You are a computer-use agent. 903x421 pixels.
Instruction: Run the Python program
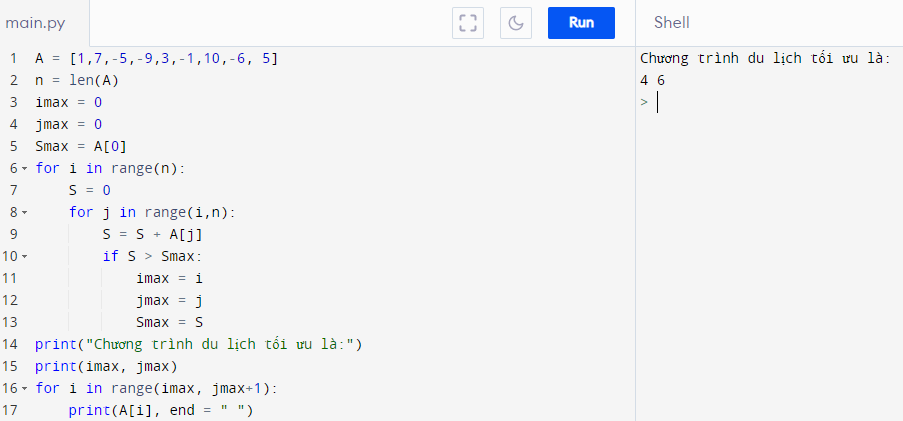[x=581, y=22]
